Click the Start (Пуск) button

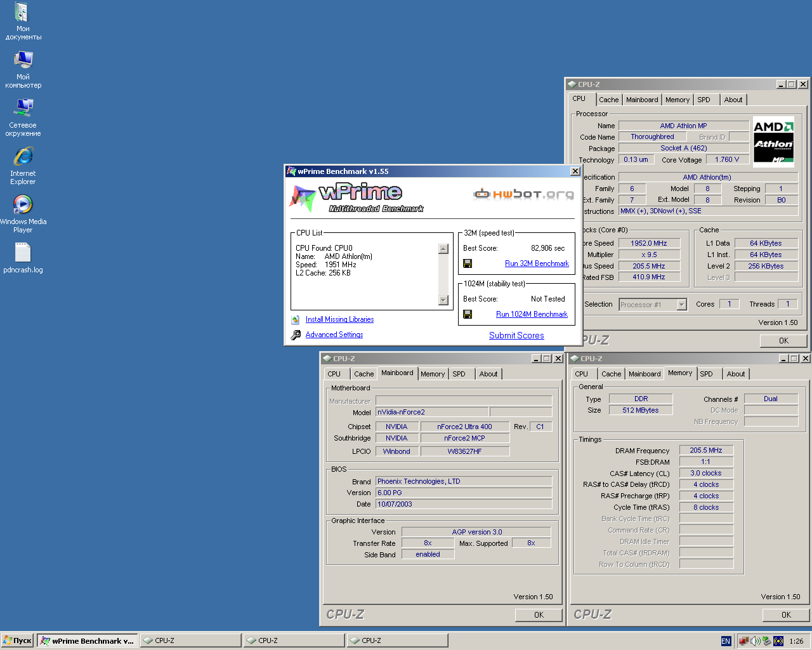(18, 641)
